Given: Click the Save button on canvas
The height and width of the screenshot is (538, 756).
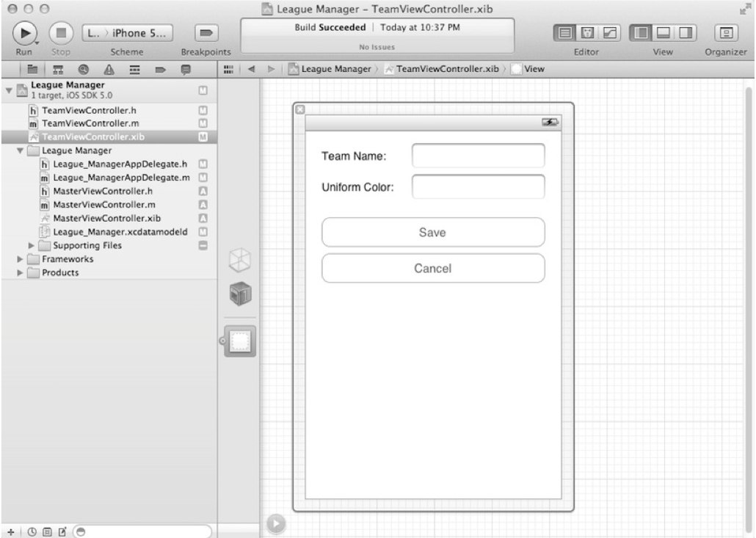Looking at the screenshot, I should pos(433,233).
